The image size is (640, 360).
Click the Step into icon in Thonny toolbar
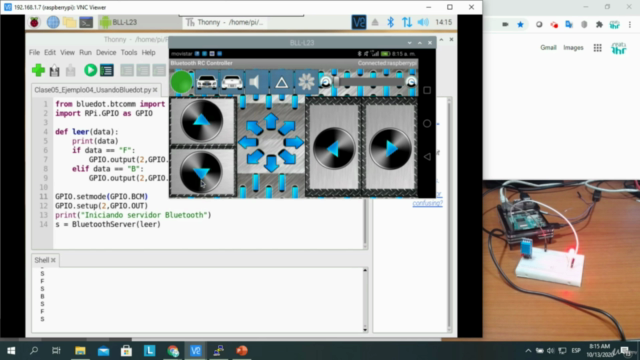143,70
